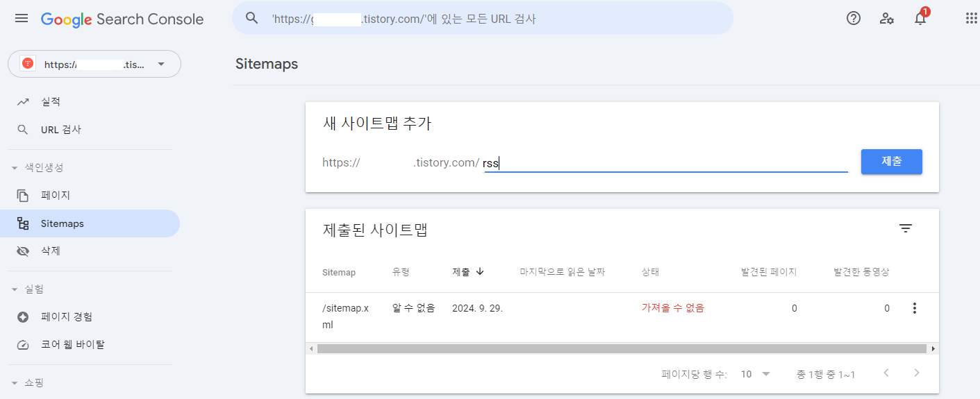
Task: Open users and settings icon
Action: click(887, 19)
